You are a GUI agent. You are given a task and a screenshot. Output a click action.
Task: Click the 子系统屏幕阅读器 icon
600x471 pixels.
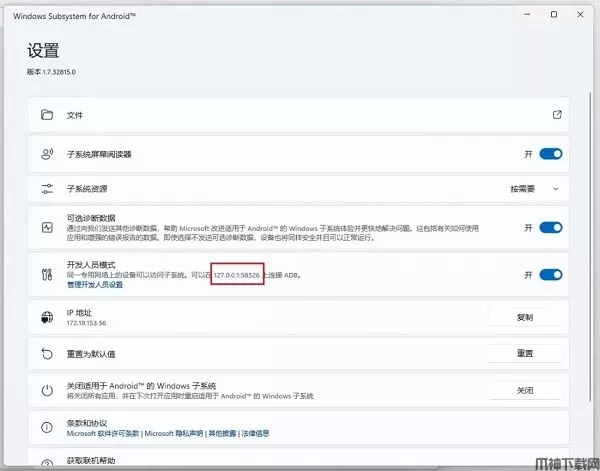(47, 154)
